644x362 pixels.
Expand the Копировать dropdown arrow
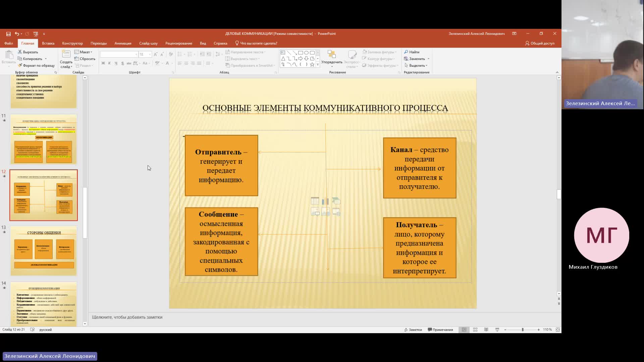pyautogui.click(x=46, y=59)
